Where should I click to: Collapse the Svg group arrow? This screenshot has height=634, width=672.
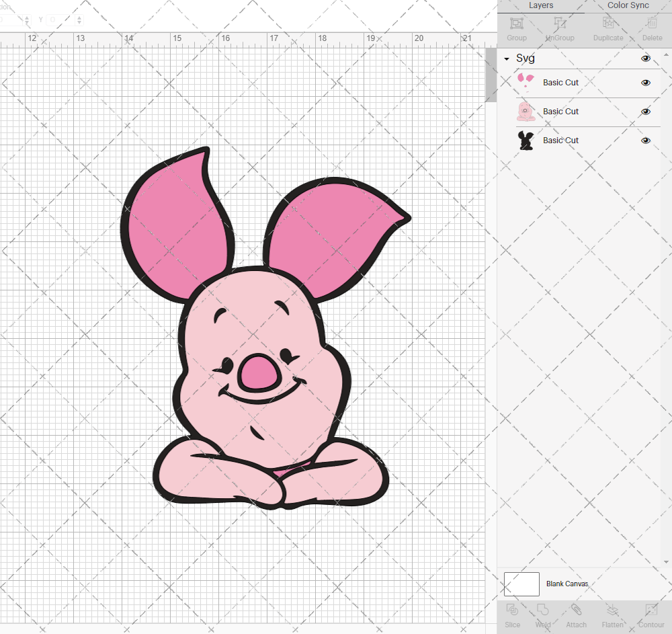(507, 58)
